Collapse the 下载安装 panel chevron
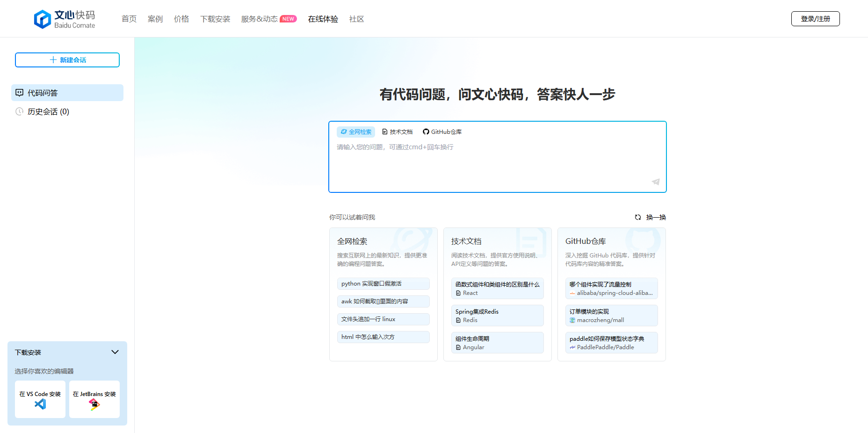The width and height of the screenshot is (868, 433). tap(115, 352)
